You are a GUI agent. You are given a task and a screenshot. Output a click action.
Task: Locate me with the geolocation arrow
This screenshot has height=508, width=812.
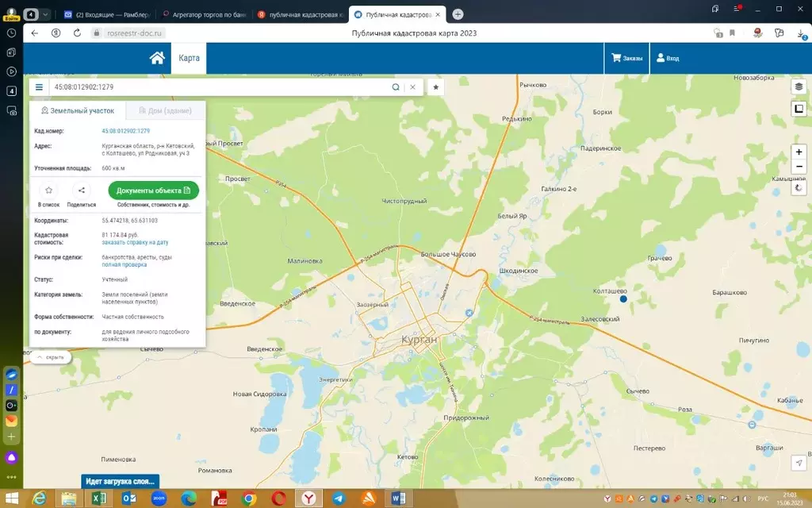(x=799, y=463)
